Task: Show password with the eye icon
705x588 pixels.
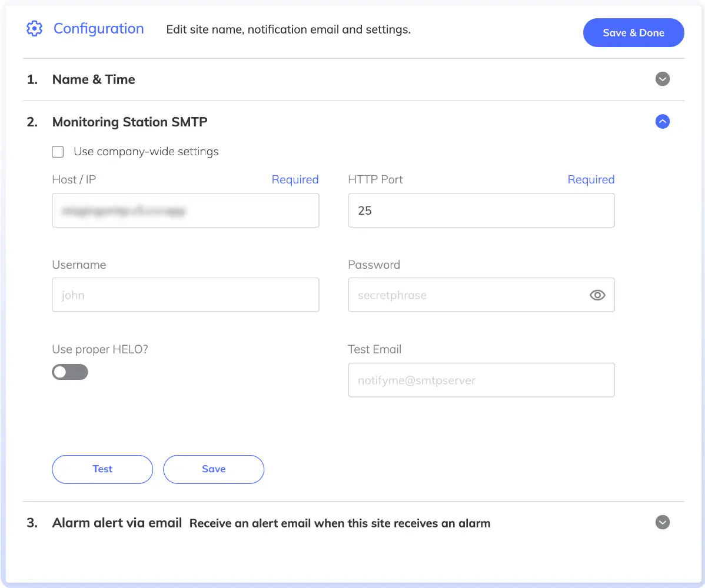Action: point(597,295)
